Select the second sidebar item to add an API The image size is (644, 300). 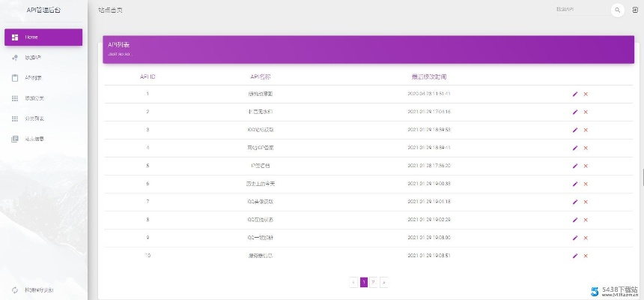43,57
